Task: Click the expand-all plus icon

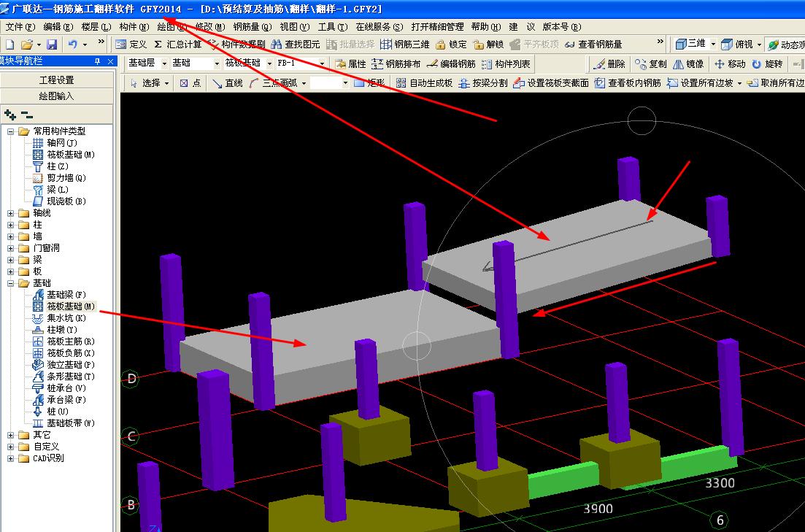Action: 9,115
